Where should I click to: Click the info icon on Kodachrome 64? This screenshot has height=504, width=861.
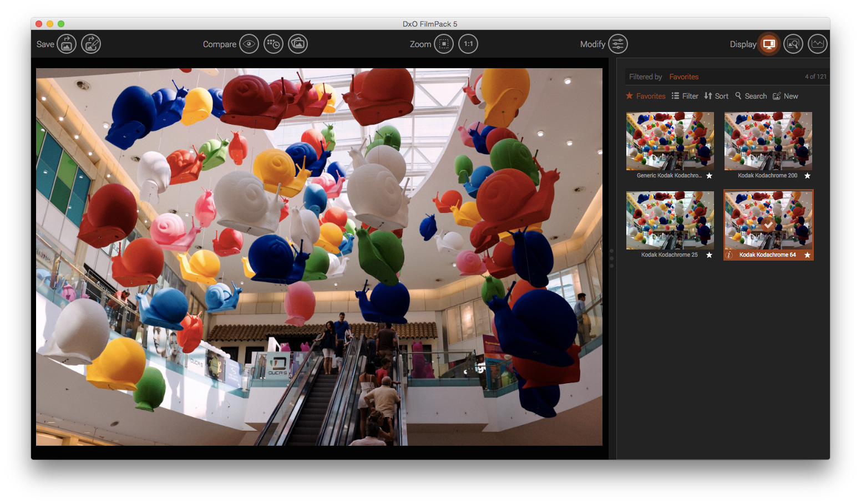(x=729, y=255)
